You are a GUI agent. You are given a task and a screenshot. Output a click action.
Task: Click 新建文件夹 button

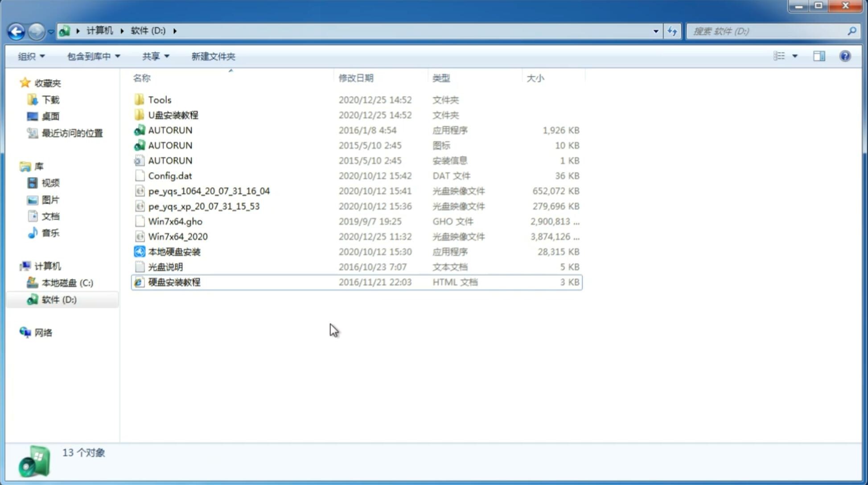coord(213,55)
